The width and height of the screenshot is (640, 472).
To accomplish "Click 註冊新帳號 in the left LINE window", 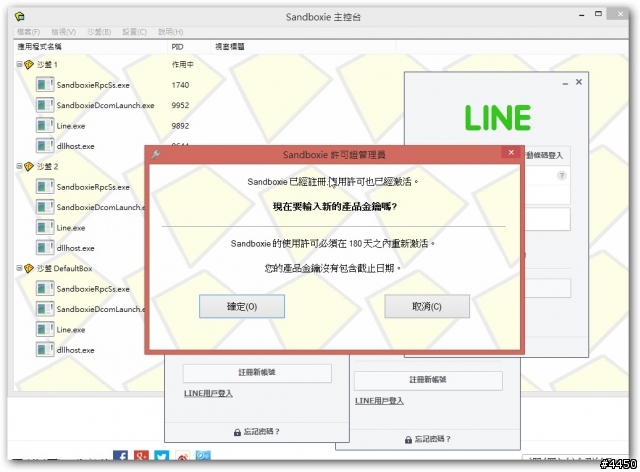I will point(257,373).
